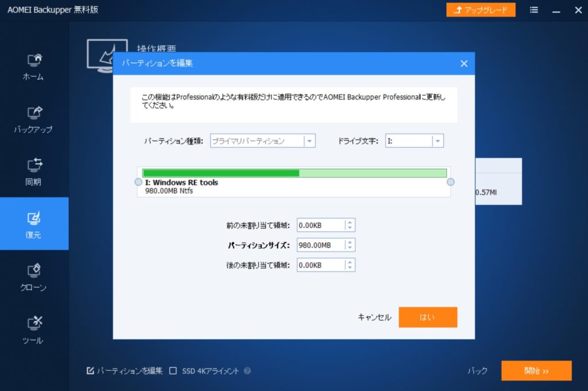Close the AOMEI Backupper window
588x391 pixels.
(578, 10)
